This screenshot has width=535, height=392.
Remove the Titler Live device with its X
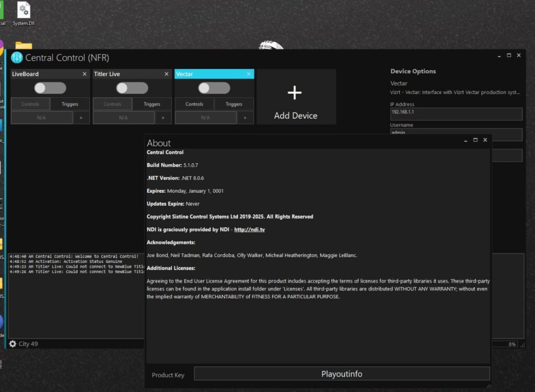[167, 74]
